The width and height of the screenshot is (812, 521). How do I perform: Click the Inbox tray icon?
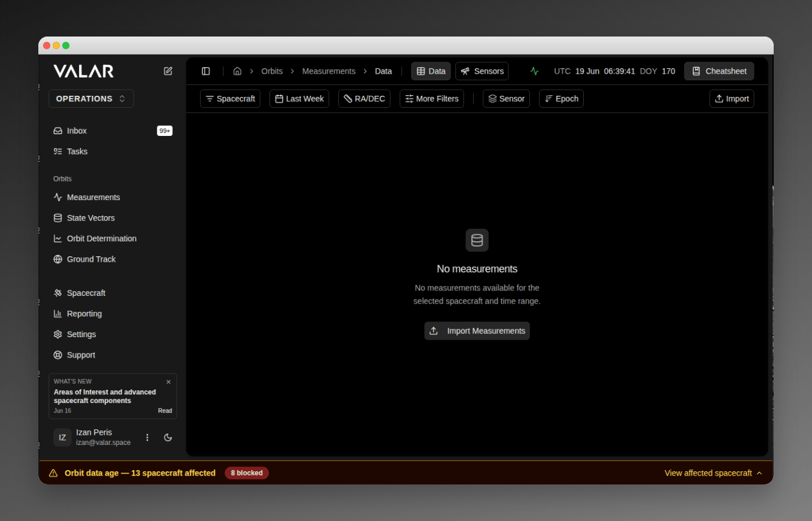tap(58, 131)
